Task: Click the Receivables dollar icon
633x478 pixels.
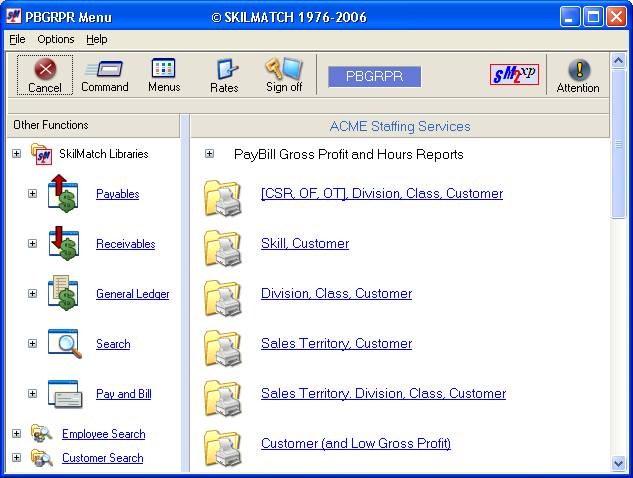Action: coord(64,243)
